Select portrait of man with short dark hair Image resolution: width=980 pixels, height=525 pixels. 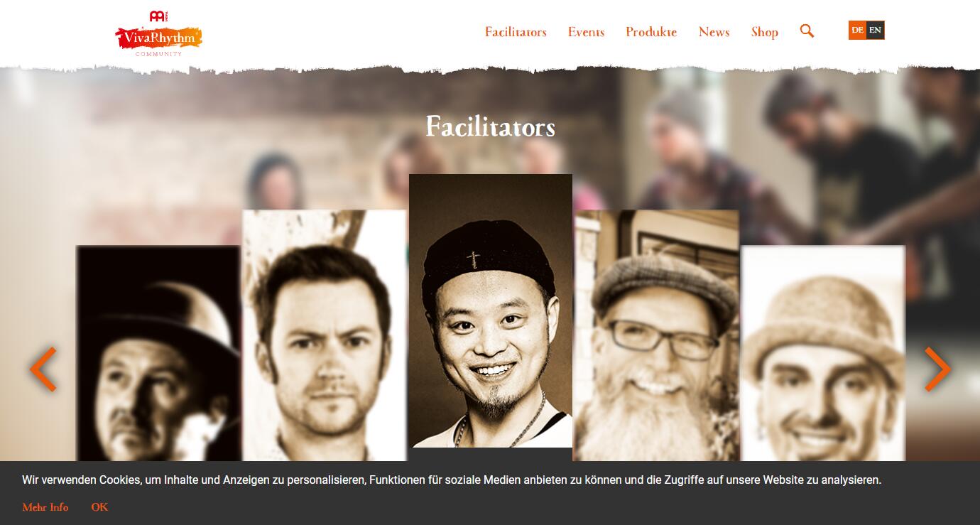click(x=325, y=335)
